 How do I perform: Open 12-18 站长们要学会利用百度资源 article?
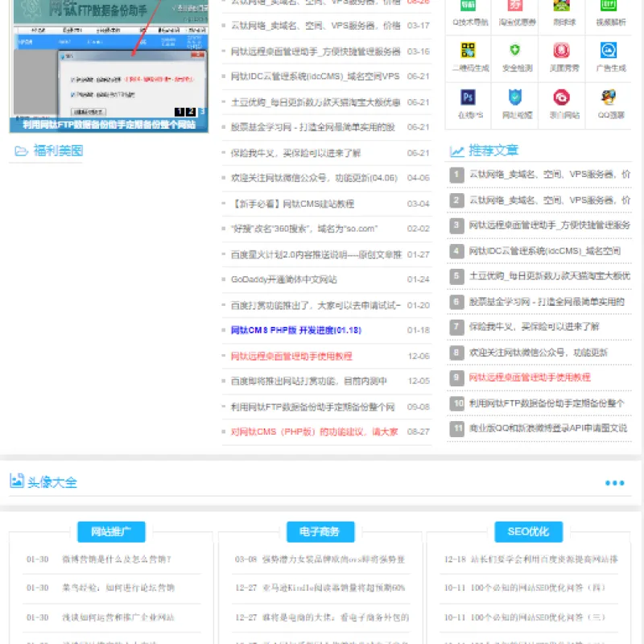click(x=544, y=559)
